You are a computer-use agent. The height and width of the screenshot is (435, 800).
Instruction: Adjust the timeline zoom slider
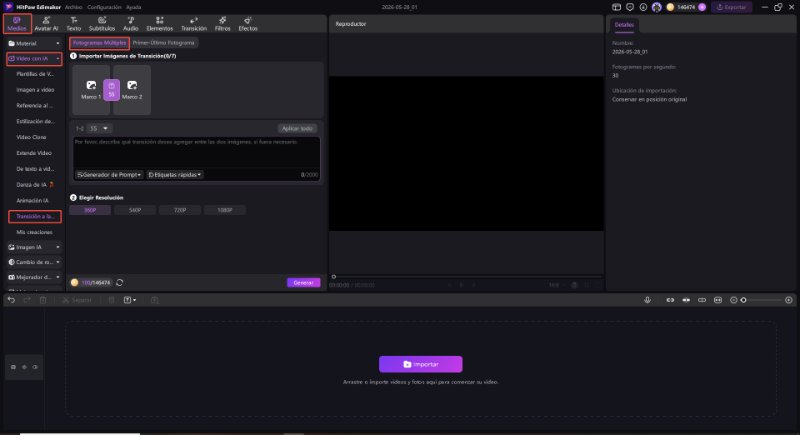[x=761, y=300]
